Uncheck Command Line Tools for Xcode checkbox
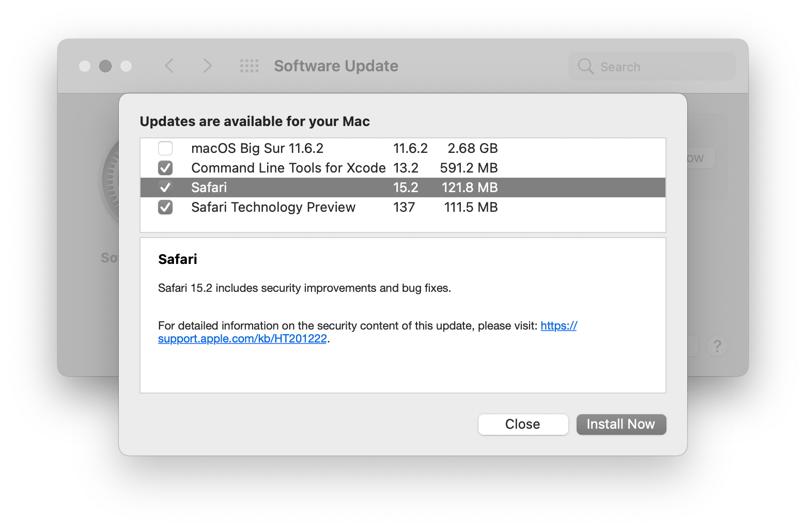The height and width of the screenshot is (532, 806). coord(165,168)
